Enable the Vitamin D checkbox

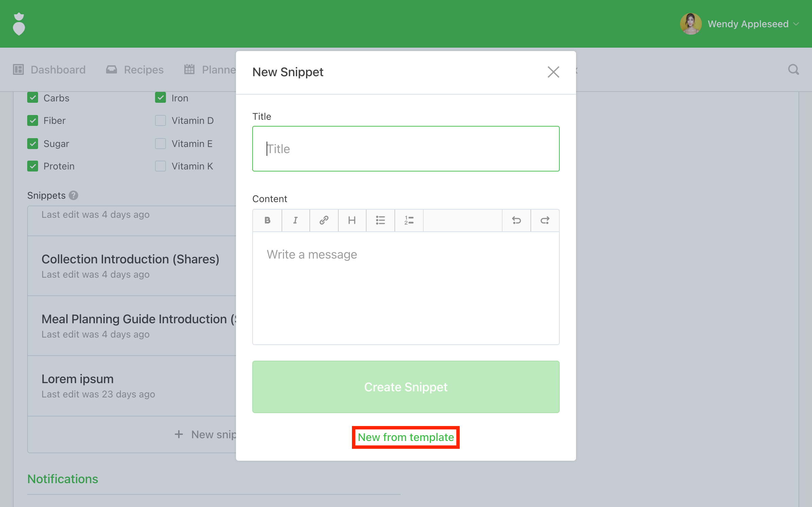click(160, 120)
